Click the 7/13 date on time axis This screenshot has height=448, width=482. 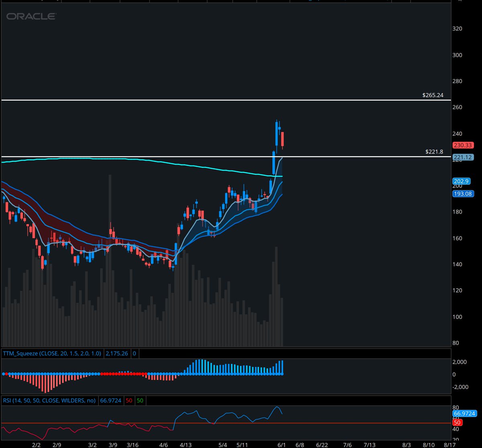click(x=370, y=445)
